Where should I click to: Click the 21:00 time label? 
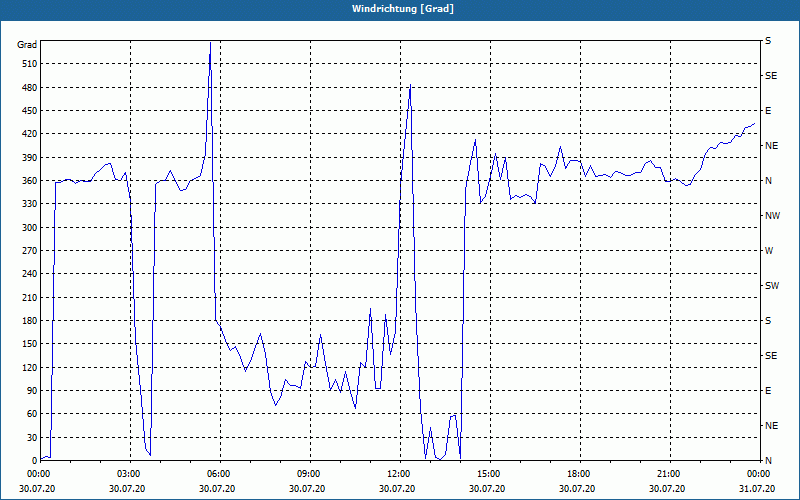[670, 474]
